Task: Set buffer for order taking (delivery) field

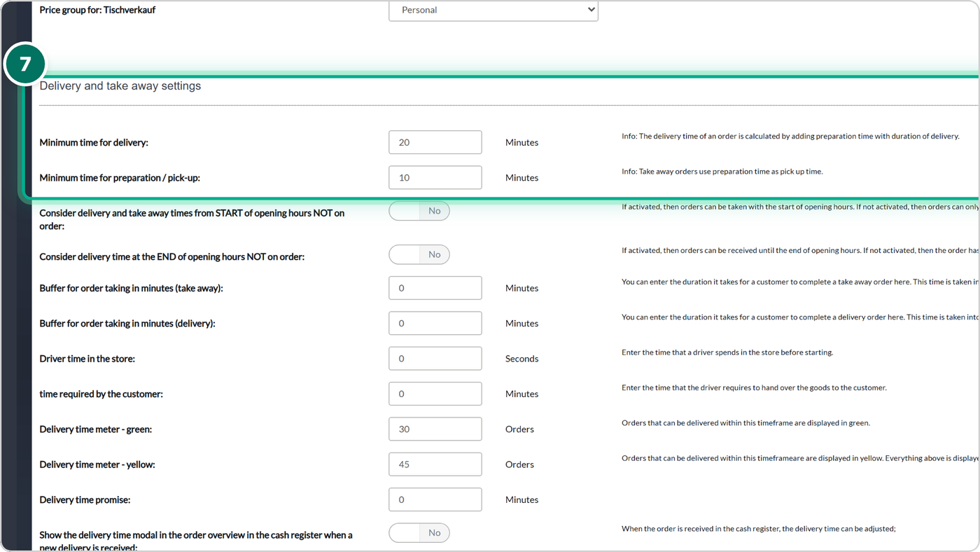Action: pyautogui.click(x=435, y=323)
